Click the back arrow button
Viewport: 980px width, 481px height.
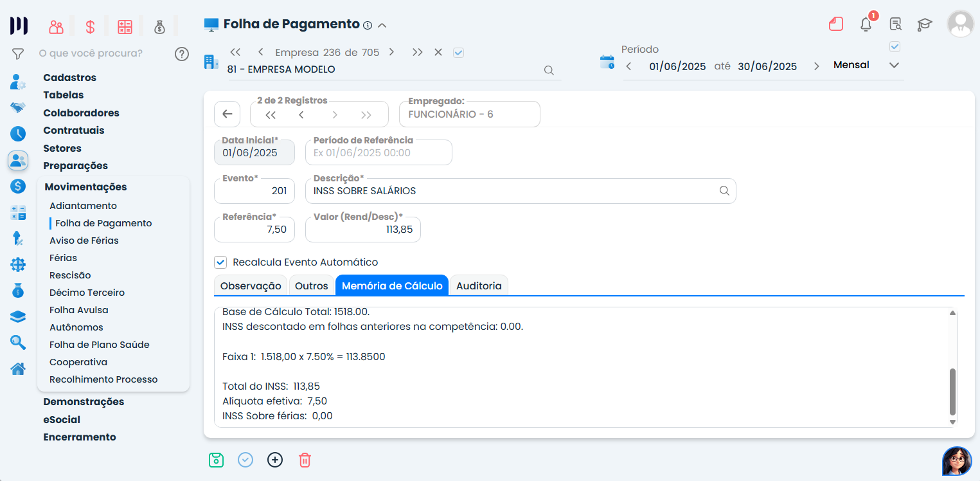click(x=227, y=114)
